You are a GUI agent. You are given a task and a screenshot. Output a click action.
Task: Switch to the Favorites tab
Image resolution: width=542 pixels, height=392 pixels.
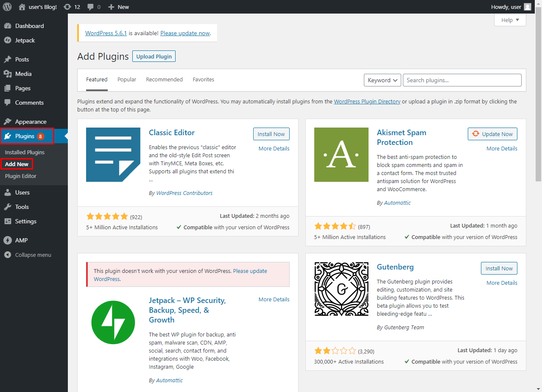(204, 80)
